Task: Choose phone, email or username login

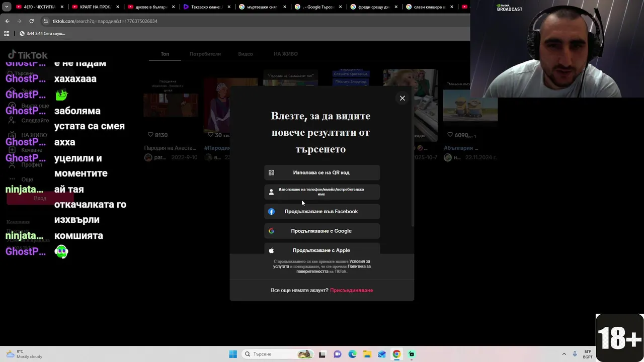Action: pos(322,192)
